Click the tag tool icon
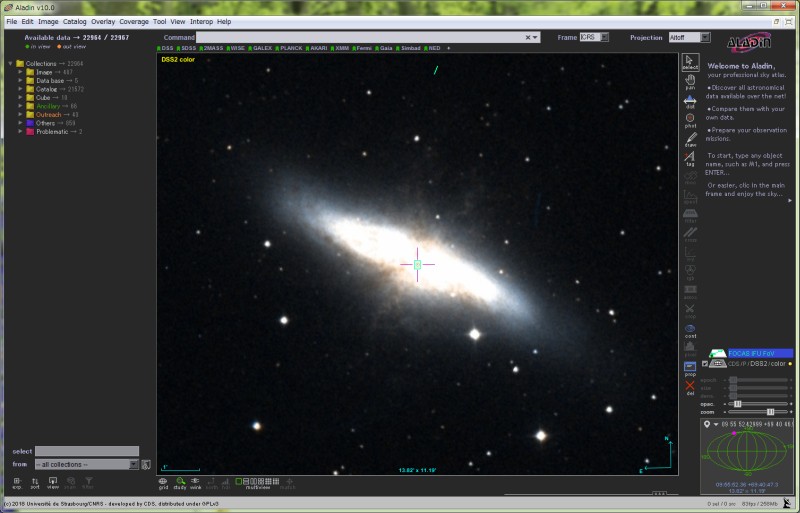 coord(690,158)
